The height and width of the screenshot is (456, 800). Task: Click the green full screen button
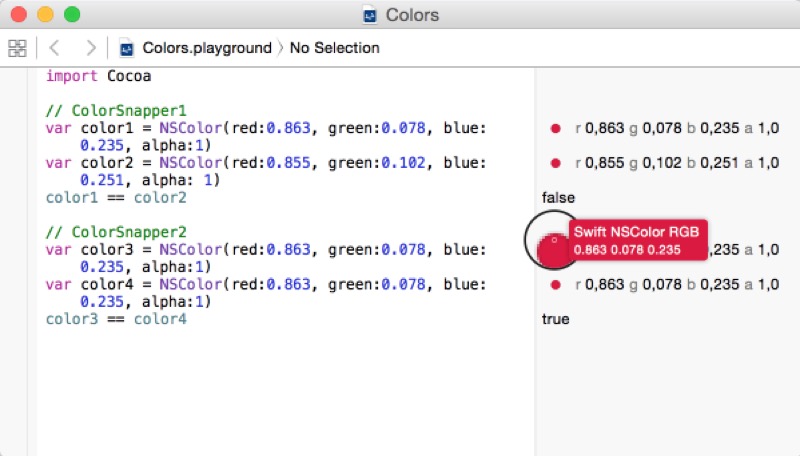[72, 15]
